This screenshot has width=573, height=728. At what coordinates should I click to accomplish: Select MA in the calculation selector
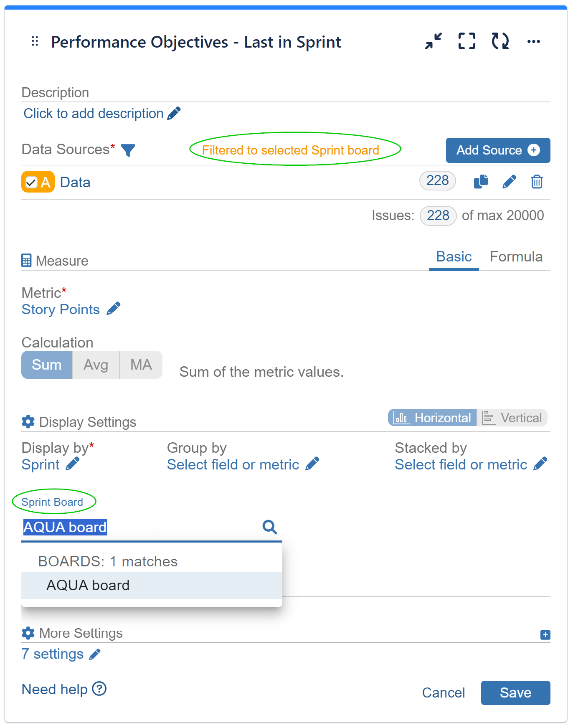(140, 365)
